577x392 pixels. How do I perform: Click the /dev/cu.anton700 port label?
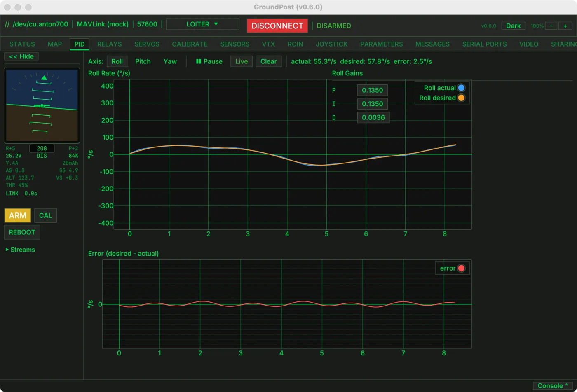coord(40,24)
